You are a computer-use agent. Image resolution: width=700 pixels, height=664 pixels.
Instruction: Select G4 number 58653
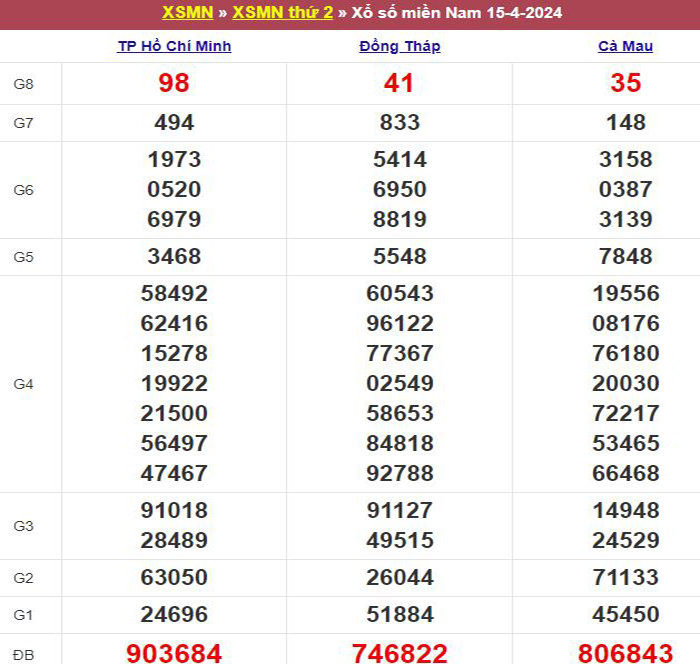coord(400,413)
